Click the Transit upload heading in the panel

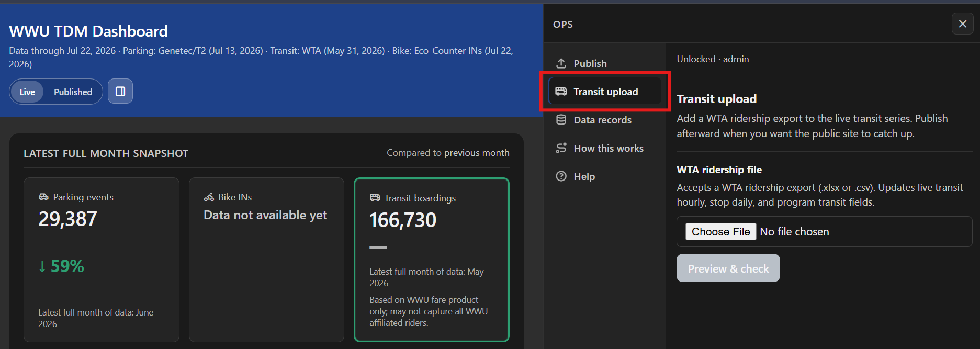click(x=716, y=99)
